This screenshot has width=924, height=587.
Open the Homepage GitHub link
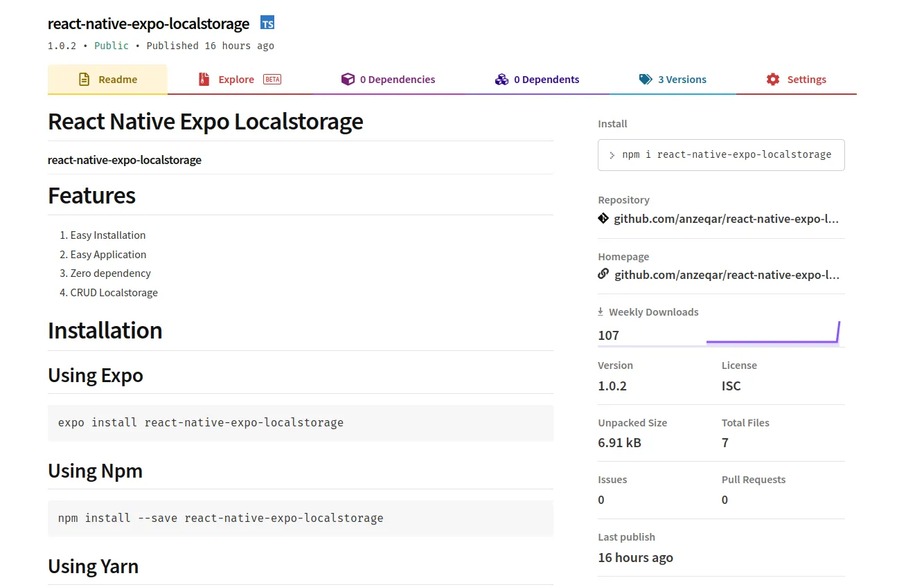[727, 275]
